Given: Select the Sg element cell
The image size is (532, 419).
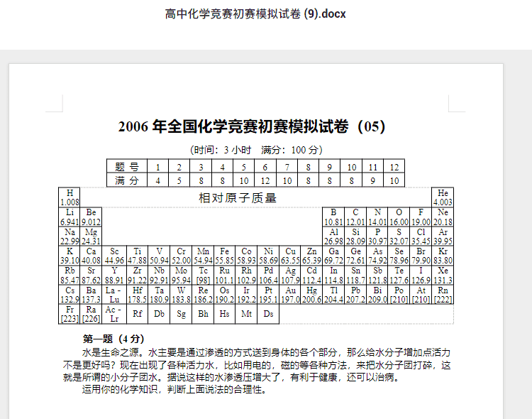Looking at the screenshot, I should [181, 314].
